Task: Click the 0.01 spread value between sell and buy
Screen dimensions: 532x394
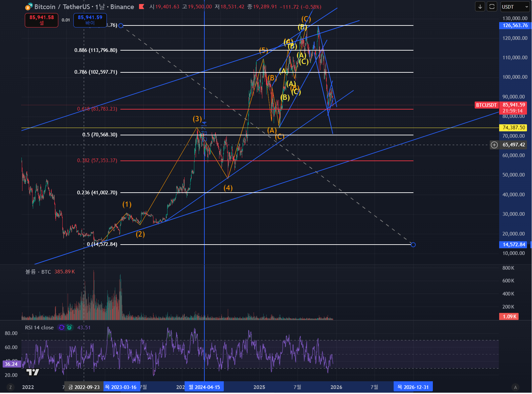Action: 66,20
